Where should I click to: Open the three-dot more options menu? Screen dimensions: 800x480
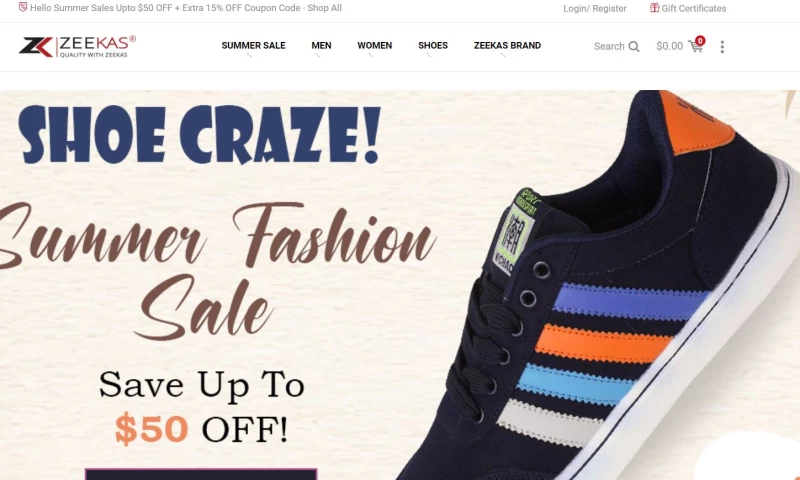click(x=722, y=47)
